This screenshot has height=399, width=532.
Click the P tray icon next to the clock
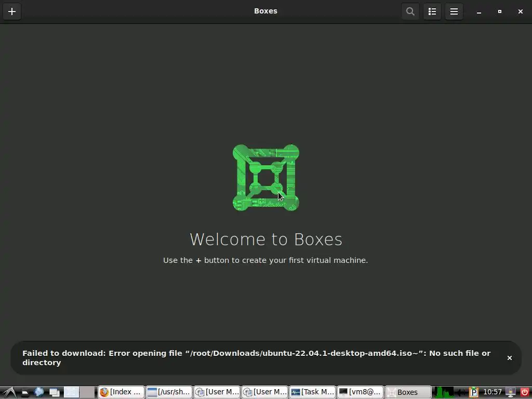tap(474, 393)
